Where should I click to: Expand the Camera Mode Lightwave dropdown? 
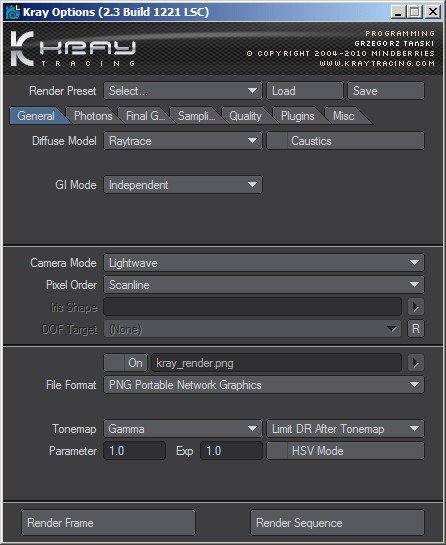[x=264, y=263]
